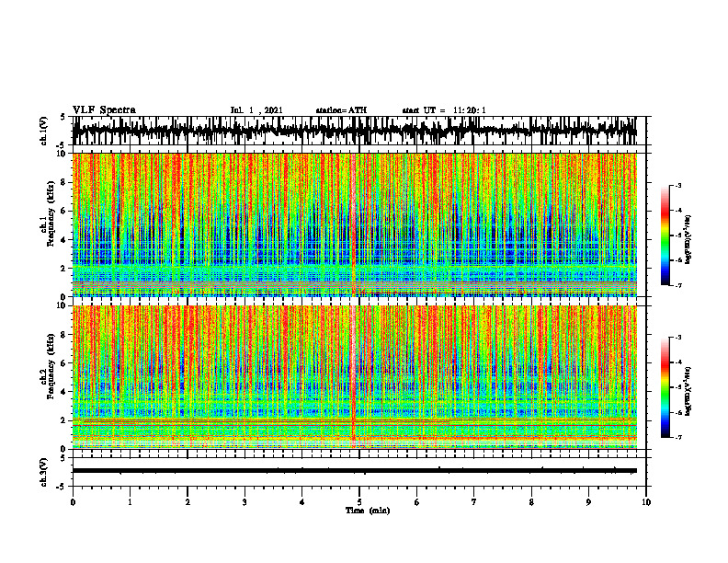This screenshot has height=563, width=728.
Task: Click the ch.1 spectrogram colorbar
Action: click(x=665, y=236)
